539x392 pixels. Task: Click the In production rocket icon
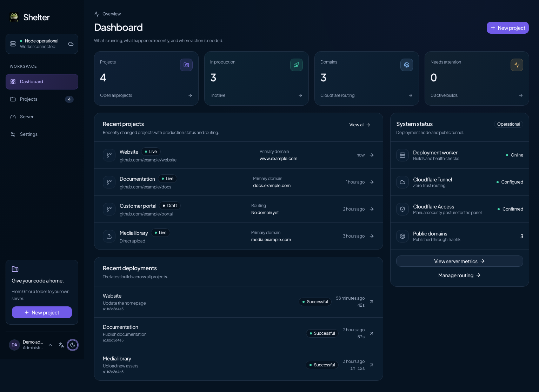(297, 65)
